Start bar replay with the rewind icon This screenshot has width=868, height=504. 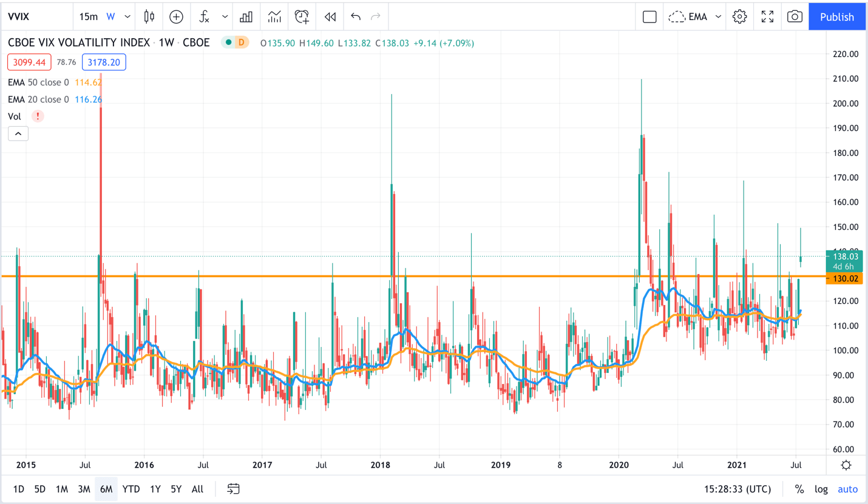pyautogui.click(x=330, y=17)
